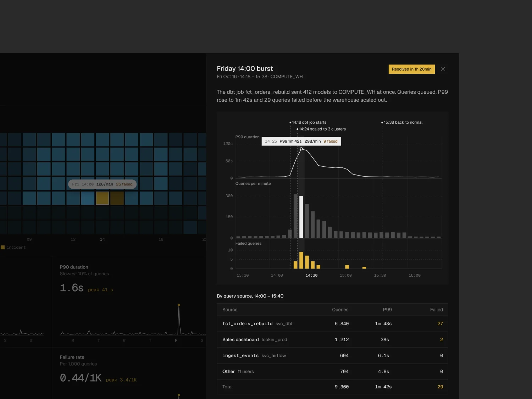532x399 pixels.
Task: Click the "1.6s" P90 duration value
Action: 72,288
